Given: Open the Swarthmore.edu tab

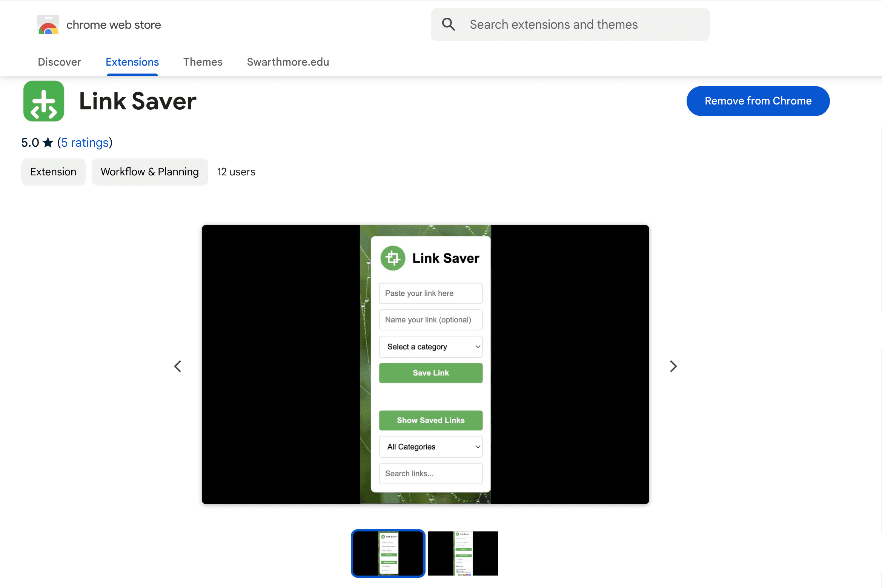Looking at the screenshot, I should pyautogui.click(x=288, y=62).
